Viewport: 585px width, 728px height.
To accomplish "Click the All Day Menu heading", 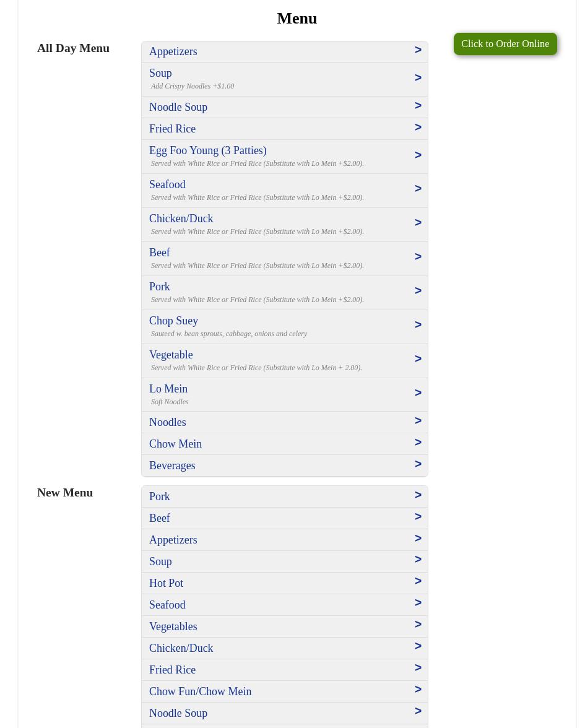I will pyautogui.click(x=73, y=48).
